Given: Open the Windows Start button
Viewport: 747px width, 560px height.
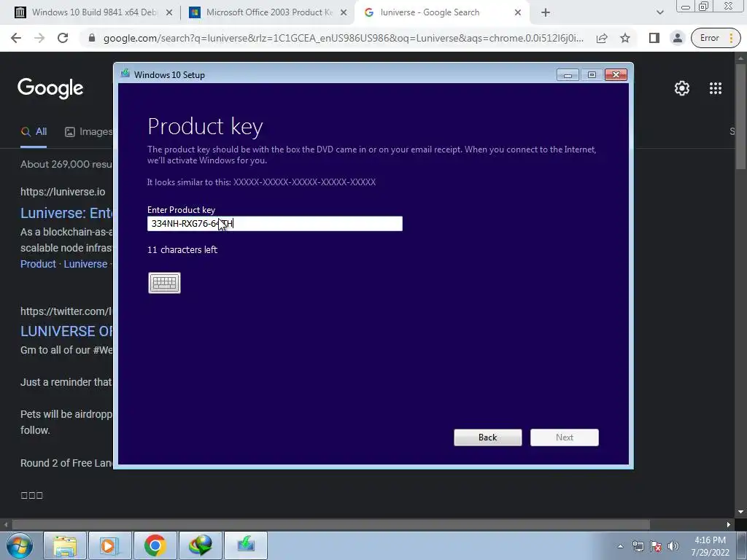Looking at the screenshot, I should click(20, 545).
